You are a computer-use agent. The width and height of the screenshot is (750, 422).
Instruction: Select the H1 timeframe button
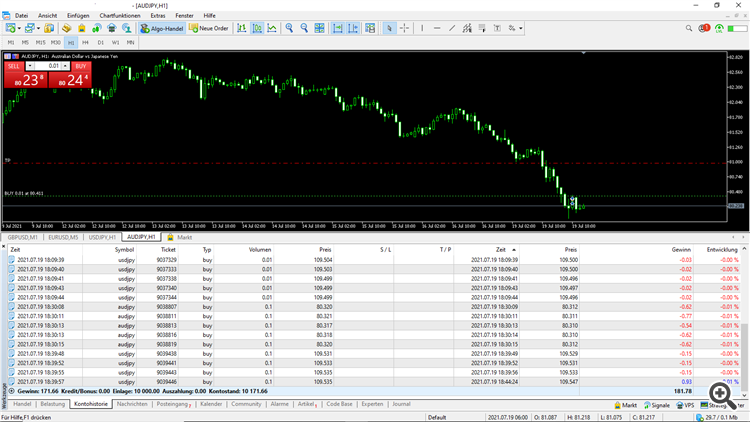click(71, 43)
